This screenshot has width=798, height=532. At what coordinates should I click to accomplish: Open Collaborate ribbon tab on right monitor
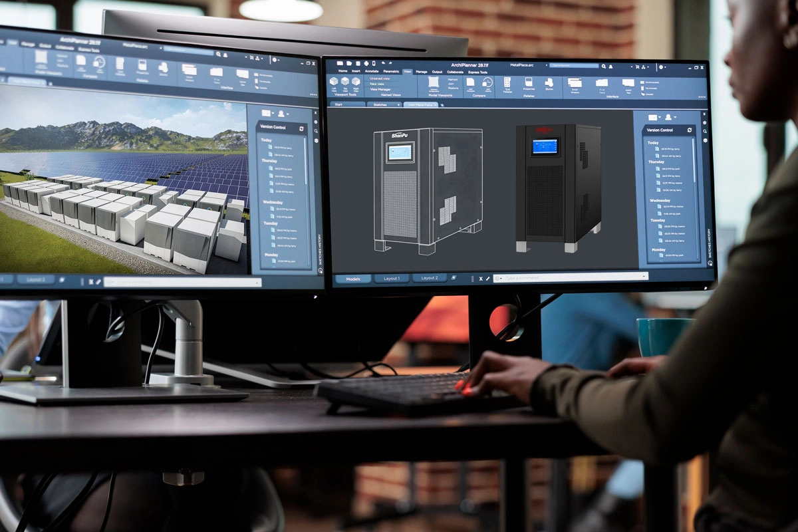point(456,72)
